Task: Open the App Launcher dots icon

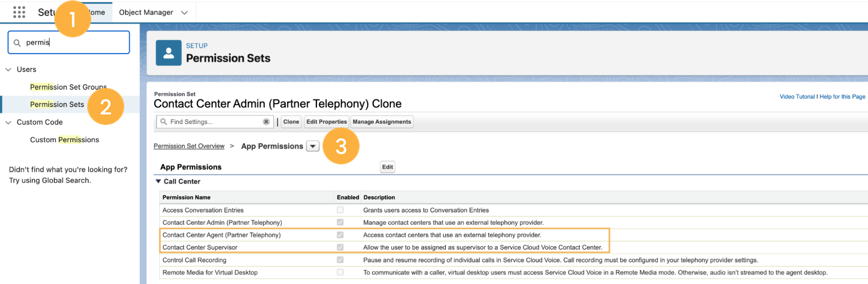Action: pyautogui.click(x=19, y=12)
